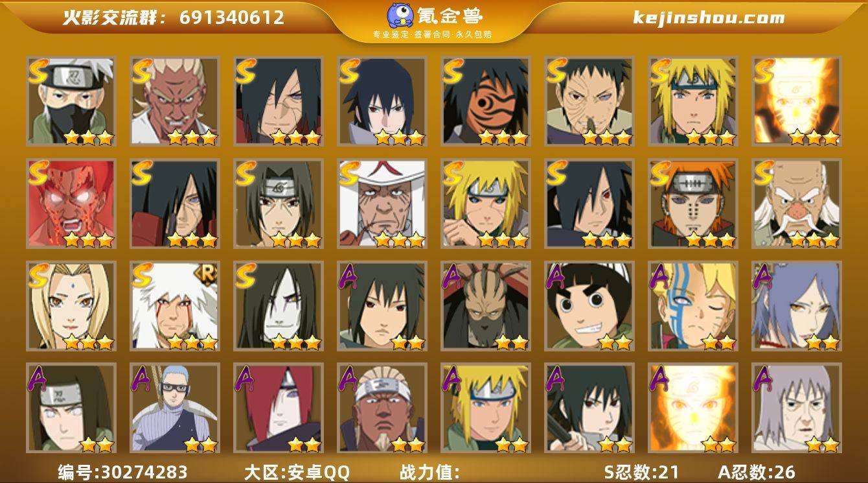The width and height of the screenshot is (868, 483).
Task: Choose the old Onoki portrait with red nose
Action: [x=797, y=204]
